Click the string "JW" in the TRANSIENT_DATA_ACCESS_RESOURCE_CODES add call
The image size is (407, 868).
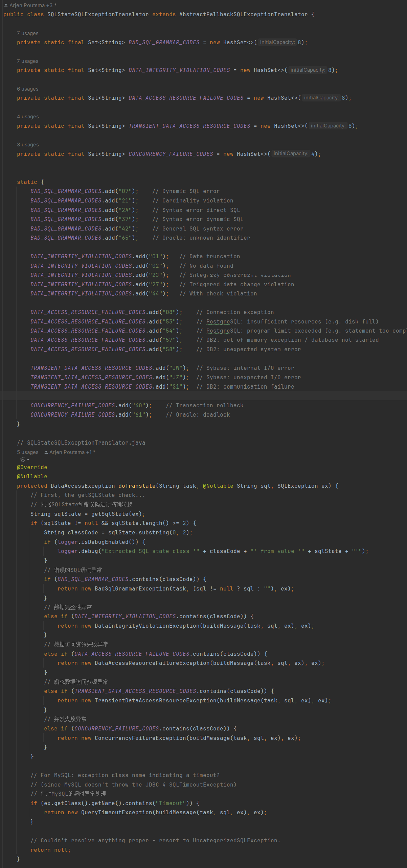point(176,368)
